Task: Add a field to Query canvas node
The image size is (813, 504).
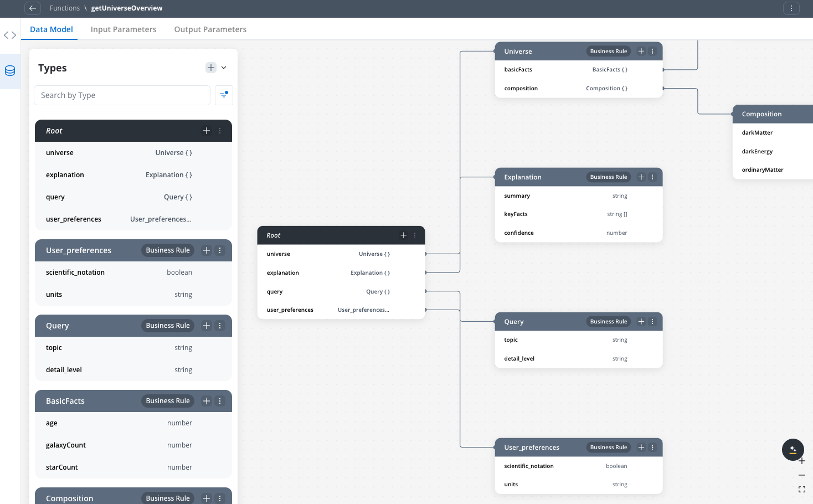Action: pos(641,322)
